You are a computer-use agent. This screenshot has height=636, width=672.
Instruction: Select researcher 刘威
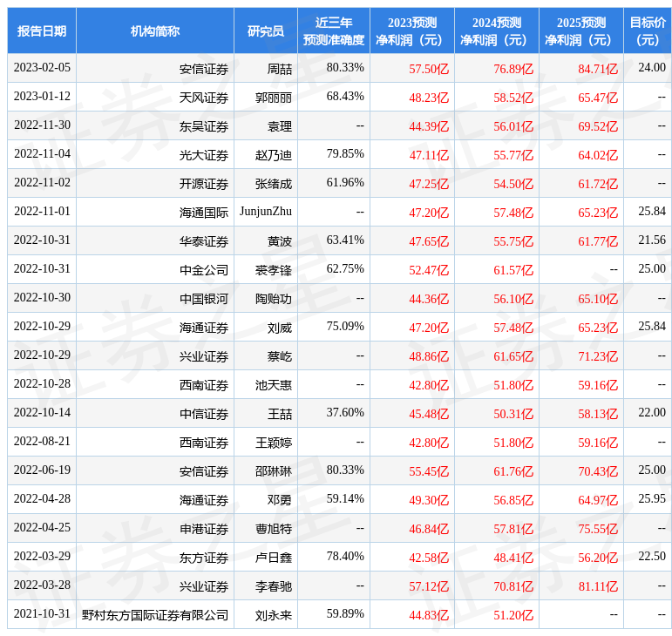tap(280, 328)
